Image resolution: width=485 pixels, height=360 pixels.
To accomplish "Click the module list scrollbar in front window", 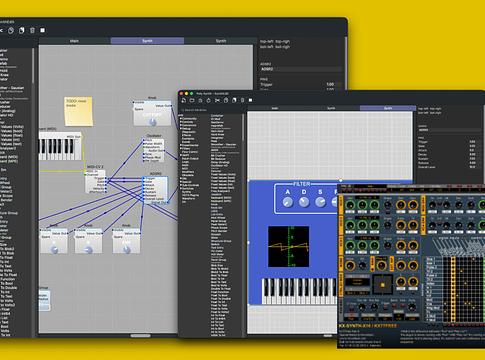I will (x=243, y=128).
